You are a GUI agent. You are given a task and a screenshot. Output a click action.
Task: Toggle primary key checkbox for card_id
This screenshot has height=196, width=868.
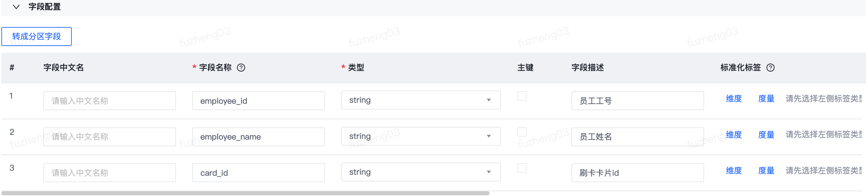pos(522,168)
